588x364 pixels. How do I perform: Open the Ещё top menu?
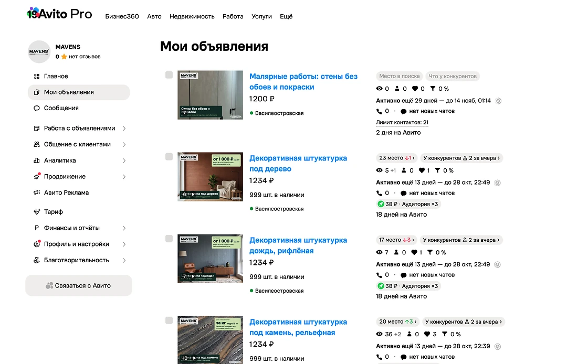point(286,16)
